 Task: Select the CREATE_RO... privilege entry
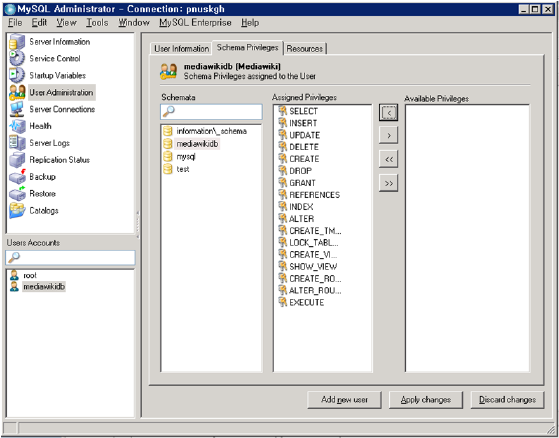click(310, 279)
